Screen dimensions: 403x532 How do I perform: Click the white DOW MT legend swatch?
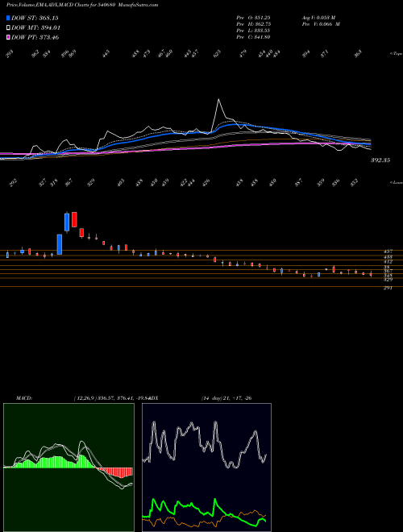(x=8, y=28)
